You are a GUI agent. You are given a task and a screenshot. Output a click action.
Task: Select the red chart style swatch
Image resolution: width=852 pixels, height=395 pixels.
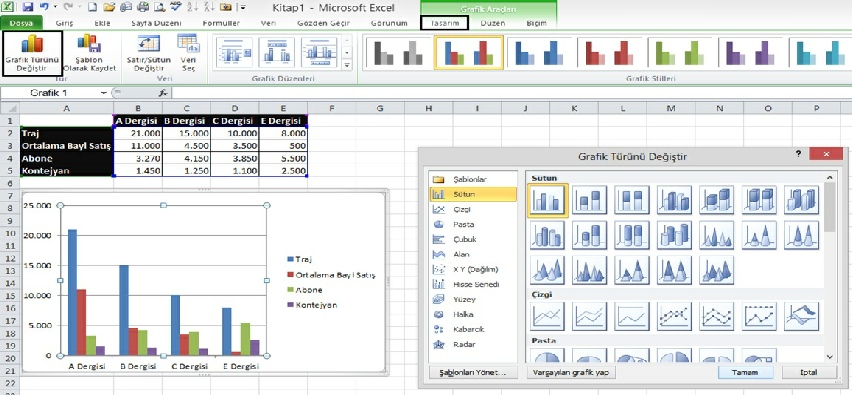pos(610,53)
